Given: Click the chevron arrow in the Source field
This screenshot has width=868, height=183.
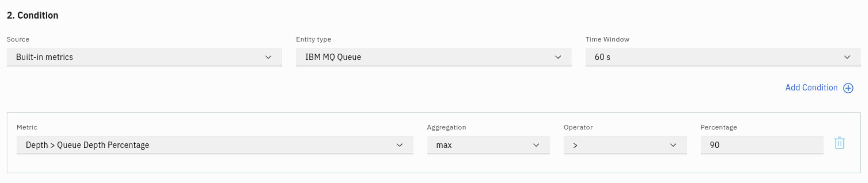Looking at the screenshot, I should (268, 57).
